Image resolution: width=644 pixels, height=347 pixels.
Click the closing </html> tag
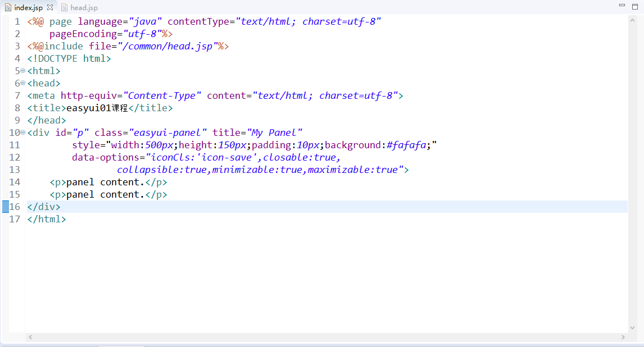[47, 218]
